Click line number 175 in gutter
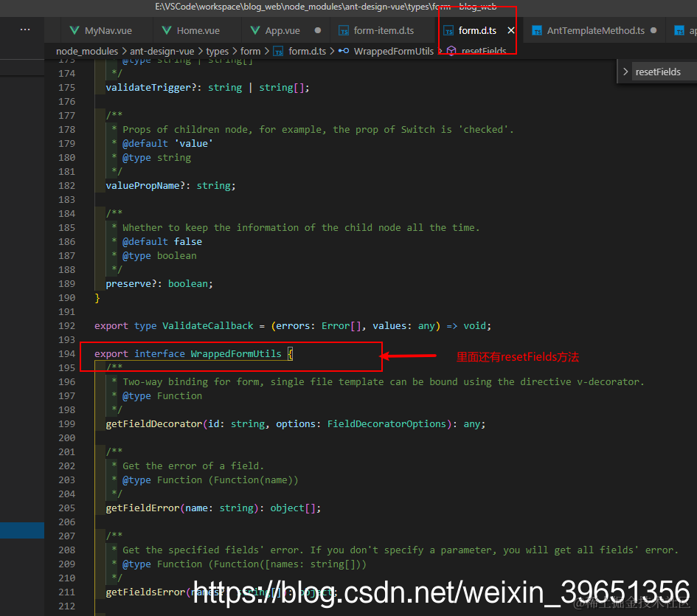The height and width of the screenshot is (616, 697). tap(66, 88)
